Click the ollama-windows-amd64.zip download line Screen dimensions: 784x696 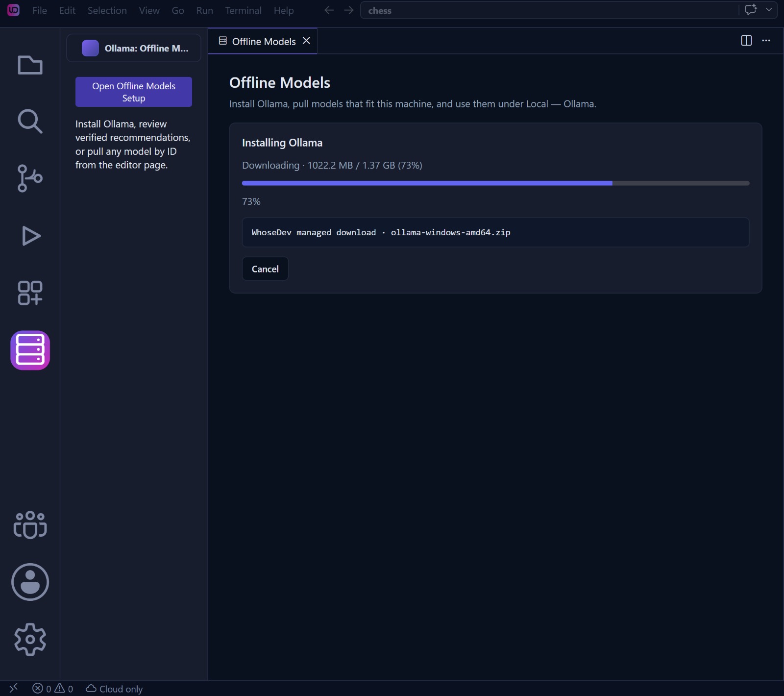tap(495, 232)
